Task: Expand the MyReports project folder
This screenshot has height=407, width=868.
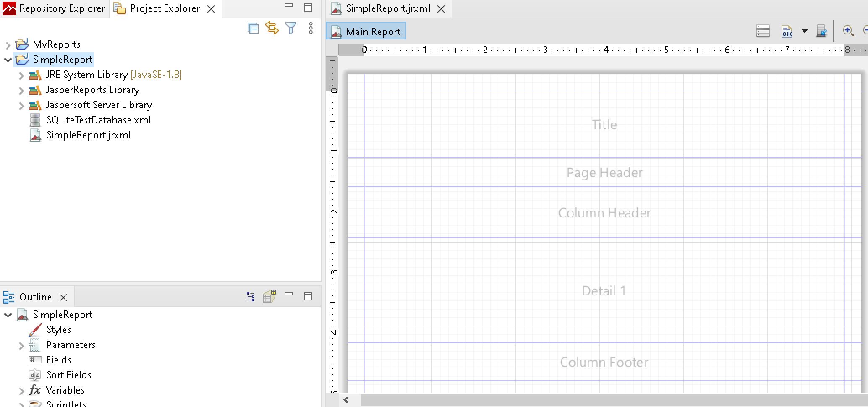Action: (x=8, y=44)
